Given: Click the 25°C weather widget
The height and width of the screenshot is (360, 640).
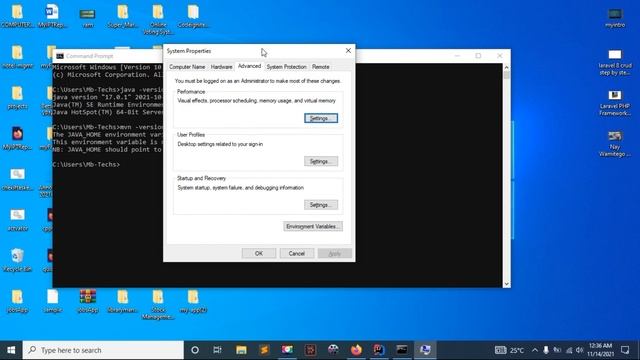Looking at the screenshot, I should tap(509, 350).
